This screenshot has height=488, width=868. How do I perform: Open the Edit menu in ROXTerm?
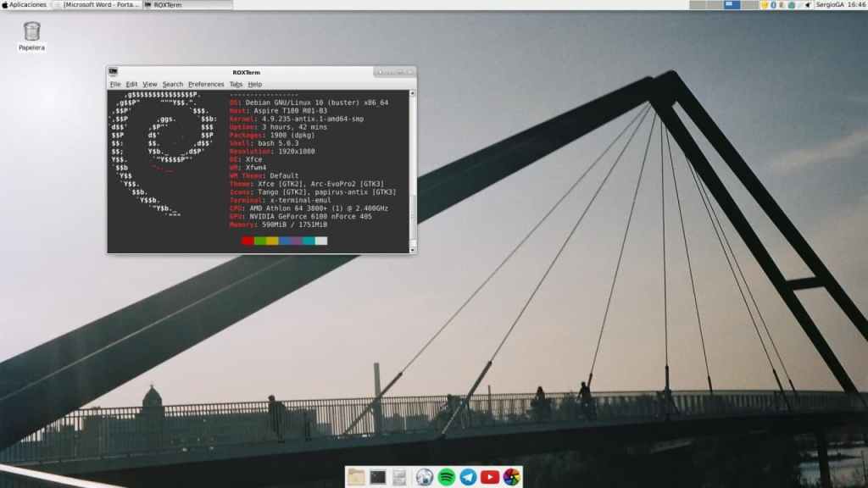131,85
